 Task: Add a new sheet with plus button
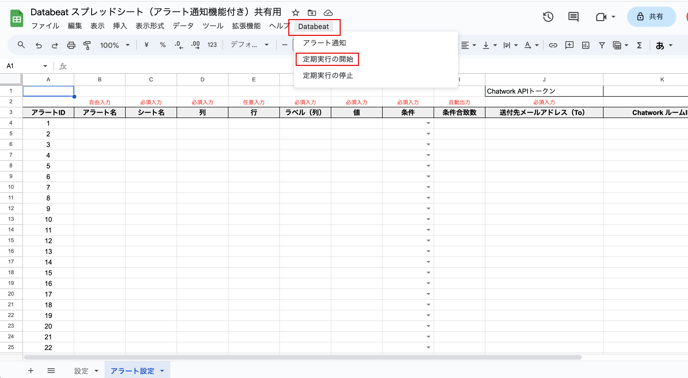[30, 371]
